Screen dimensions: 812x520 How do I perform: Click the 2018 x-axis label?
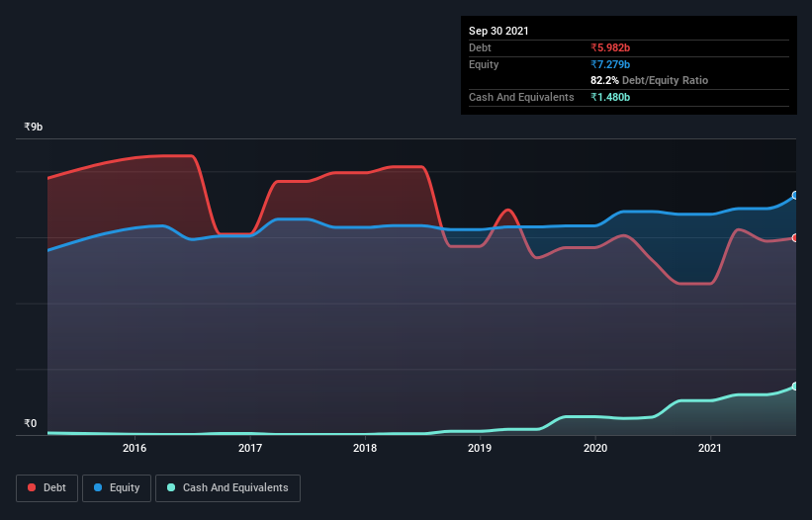(365, 448)
